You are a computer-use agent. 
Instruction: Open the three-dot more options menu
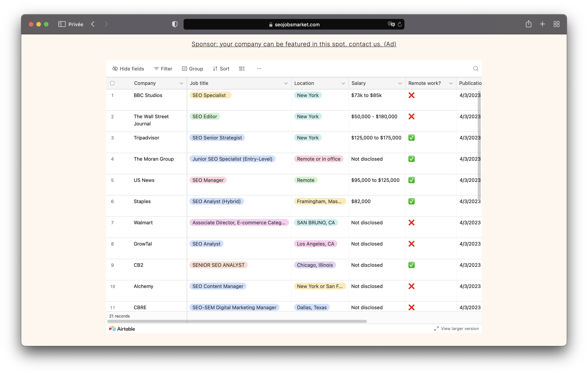click(x=259, y=69)
